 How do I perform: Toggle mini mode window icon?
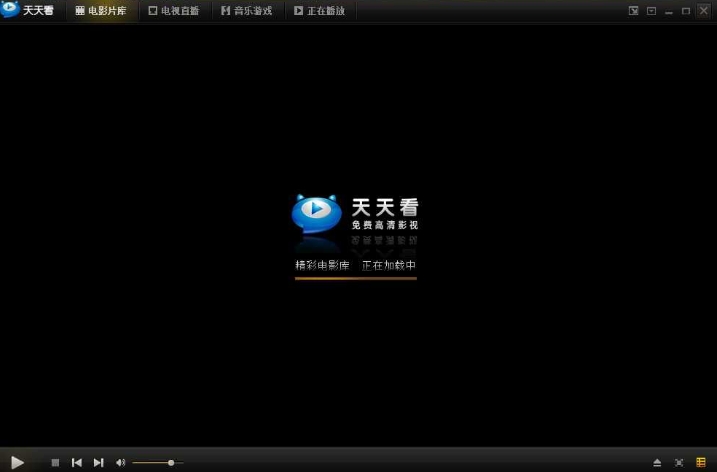coord(633,11)
